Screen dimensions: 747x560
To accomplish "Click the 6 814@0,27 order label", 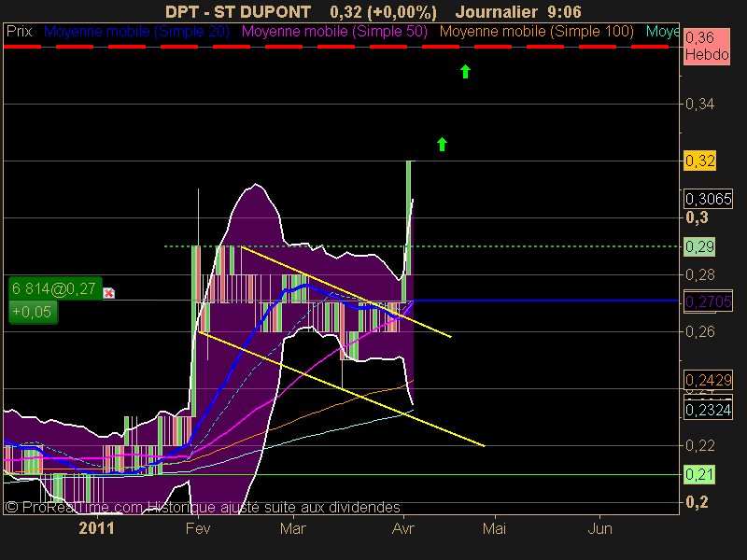I will point(55,288).
